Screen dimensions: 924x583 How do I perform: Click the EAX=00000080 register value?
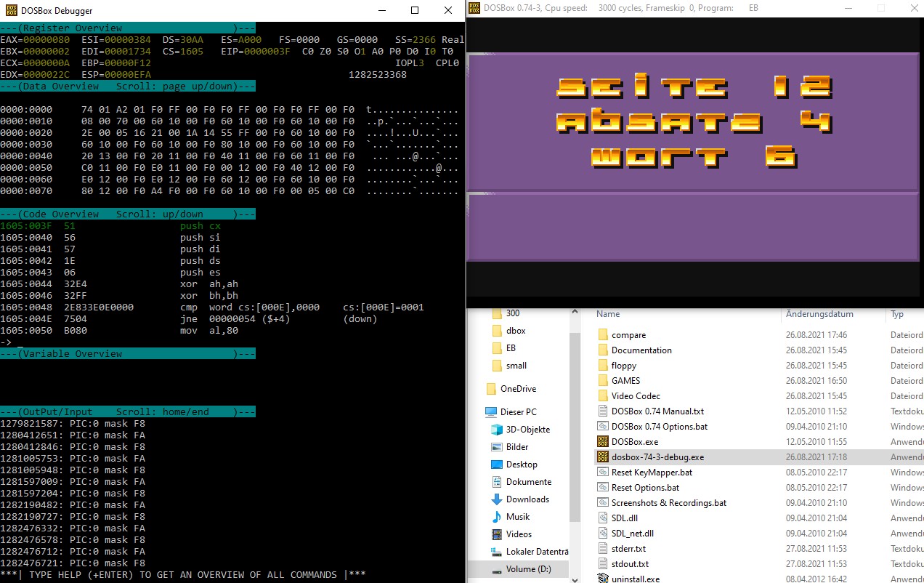coord(35,40)
